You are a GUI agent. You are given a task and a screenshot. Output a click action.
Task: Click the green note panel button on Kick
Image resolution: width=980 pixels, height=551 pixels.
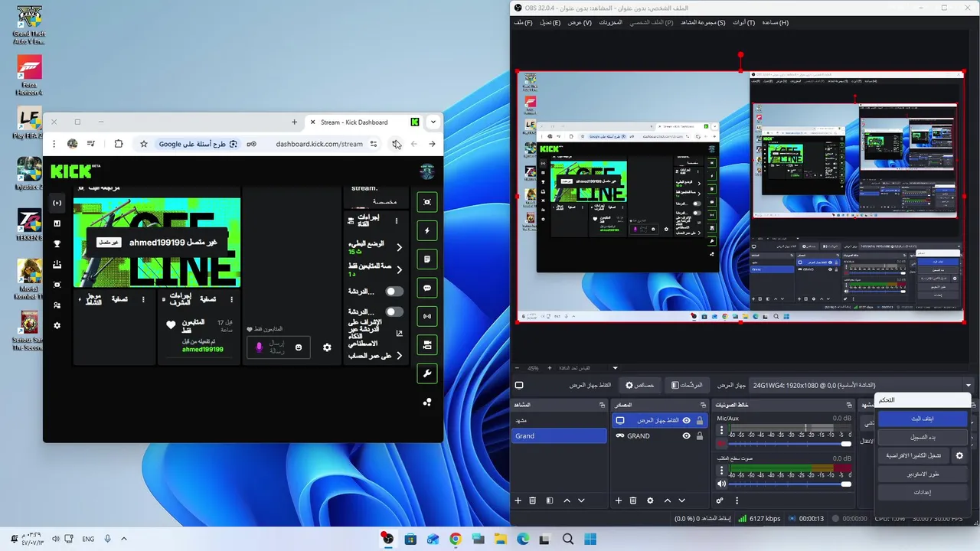point(427,259)
